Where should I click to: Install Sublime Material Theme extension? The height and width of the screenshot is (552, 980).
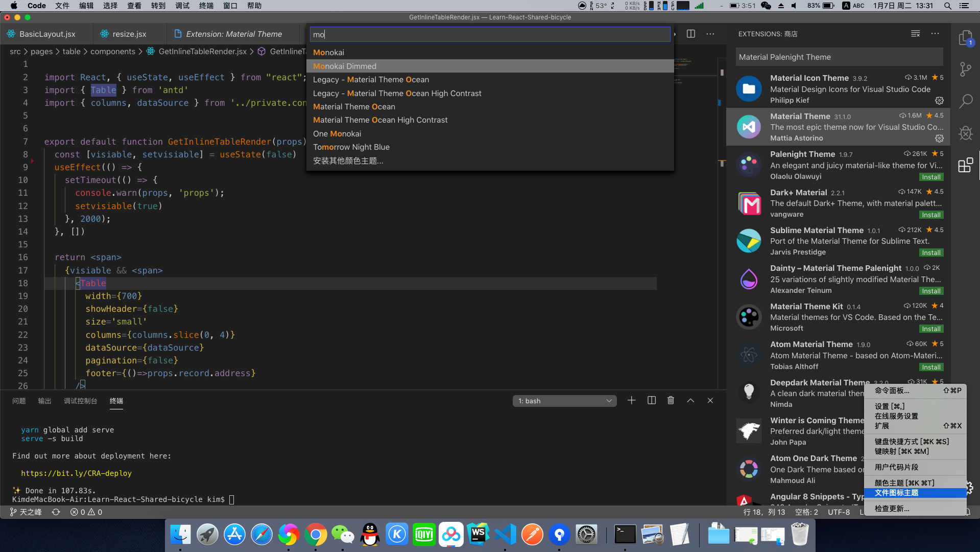[x=931, y=252]
